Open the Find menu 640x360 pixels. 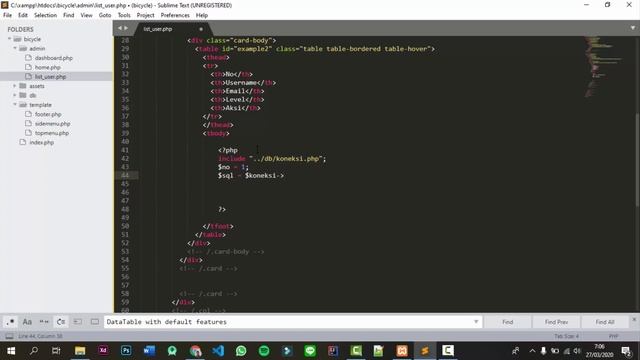69,15
